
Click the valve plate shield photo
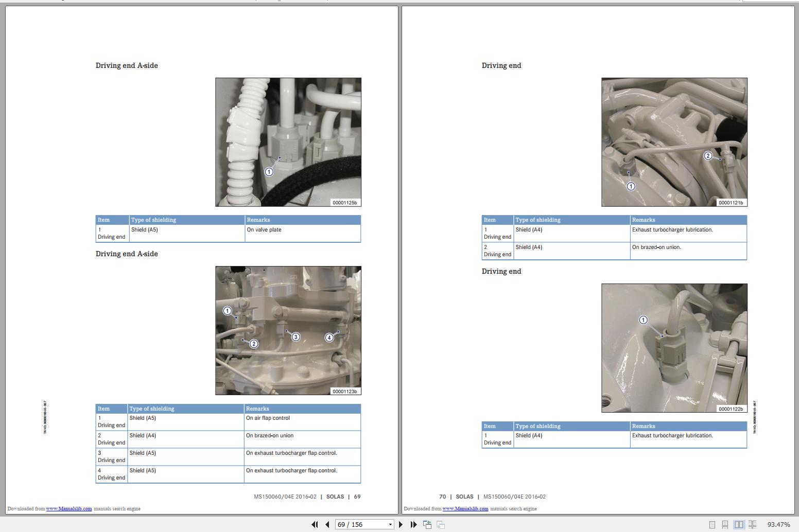click(288, 142)
